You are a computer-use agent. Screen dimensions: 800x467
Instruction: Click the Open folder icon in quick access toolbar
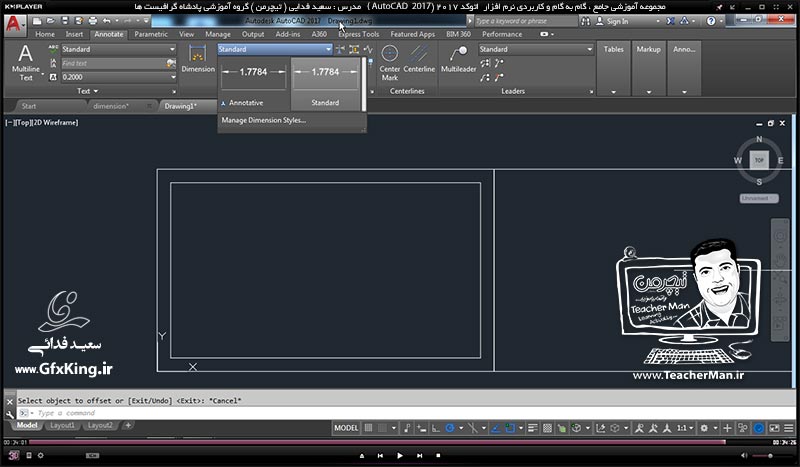coord(51,21)
